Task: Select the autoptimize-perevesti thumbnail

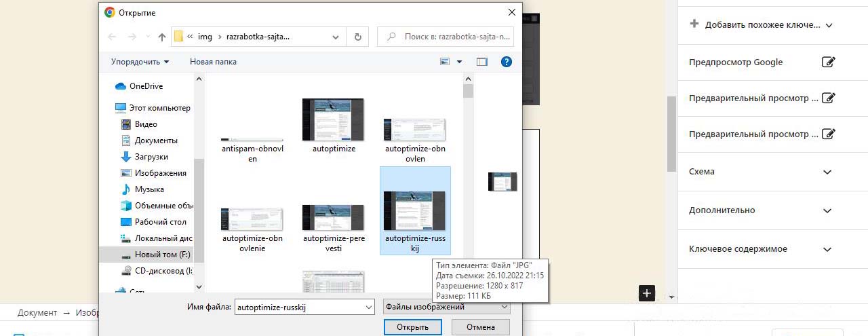Action: pyautogui.click(x=332, y=219)
